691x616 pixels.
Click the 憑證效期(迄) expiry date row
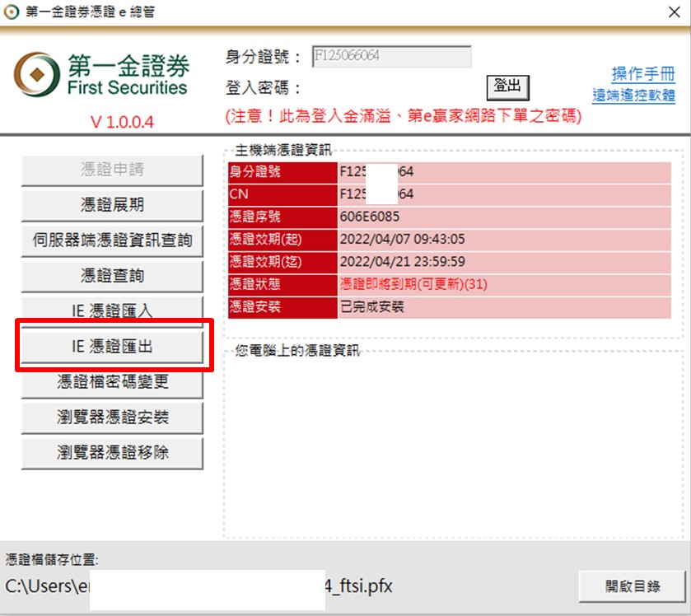[449, 262]
